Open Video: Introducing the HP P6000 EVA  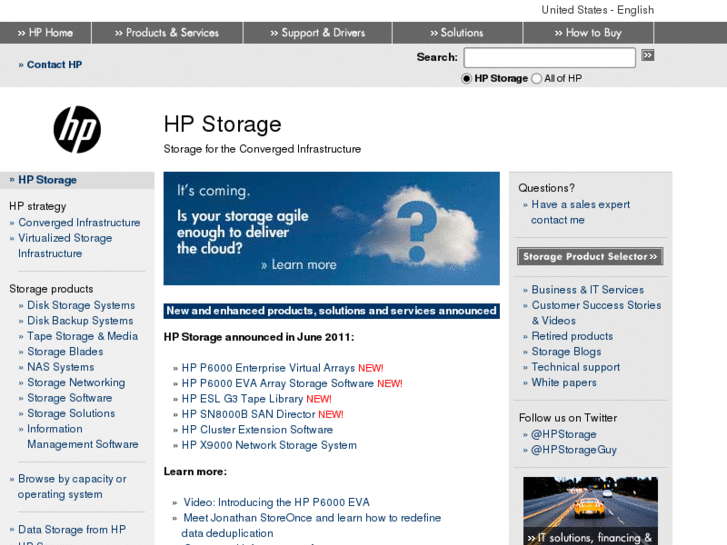coord(276,502)
